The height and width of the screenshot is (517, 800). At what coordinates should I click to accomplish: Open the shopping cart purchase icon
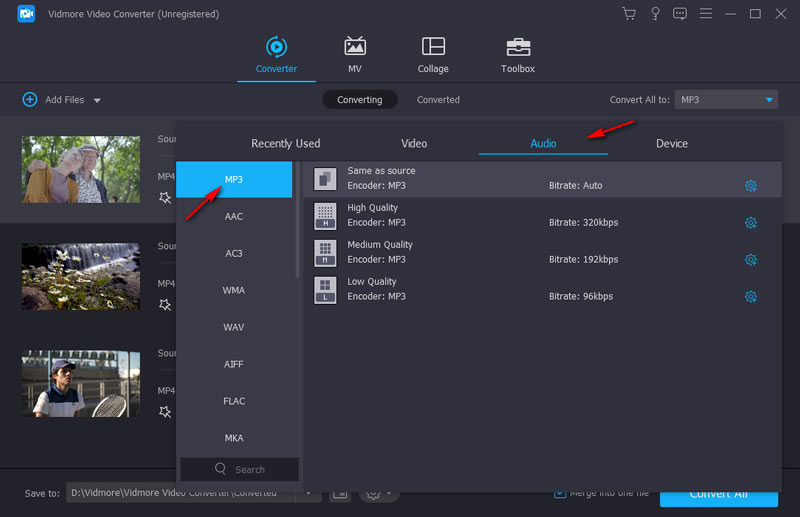[x=628, y=14]
